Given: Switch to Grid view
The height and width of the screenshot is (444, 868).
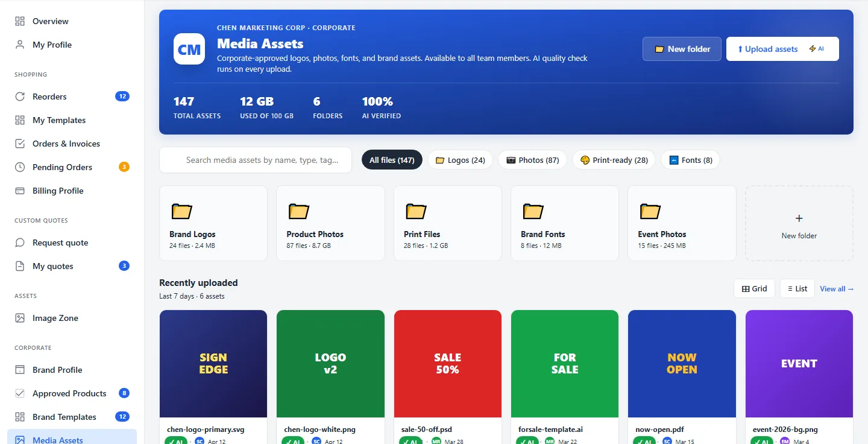Looking at the screenshot, I should pyautogui.click(x=754, y=288).
